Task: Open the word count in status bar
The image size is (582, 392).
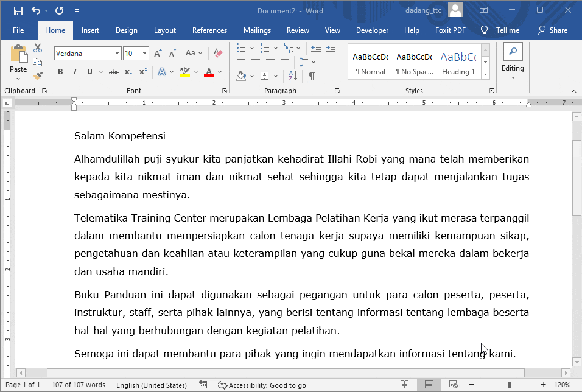Action: click(x=78, y=385)
